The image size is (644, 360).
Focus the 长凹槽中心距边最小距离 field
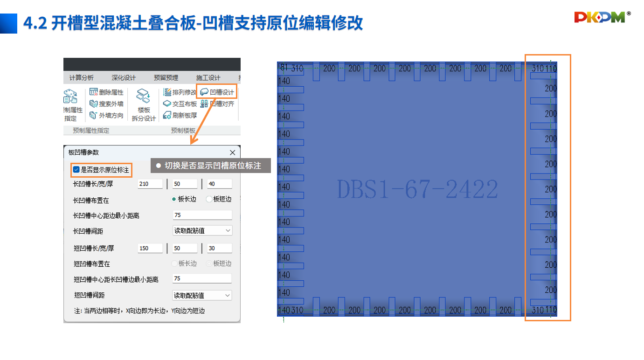(x=202, y=215)
